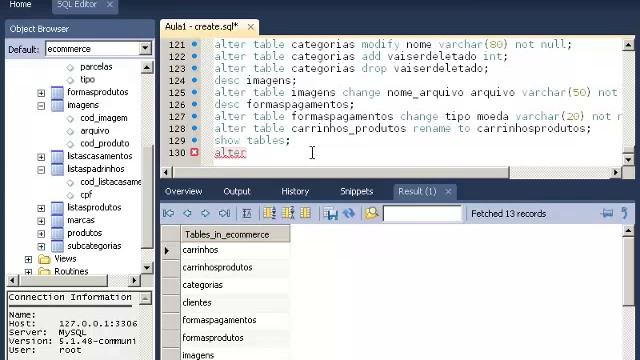
Task: Click the imagens table icon
Action: click(57, 105)
